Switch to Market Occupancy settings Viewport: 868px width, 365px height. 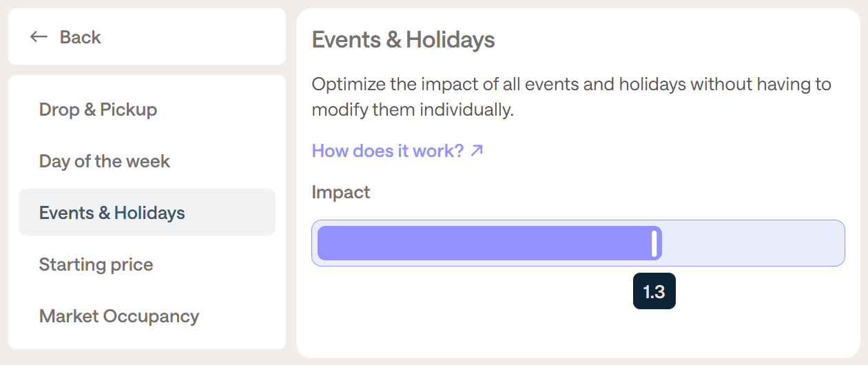click(118, 316)
